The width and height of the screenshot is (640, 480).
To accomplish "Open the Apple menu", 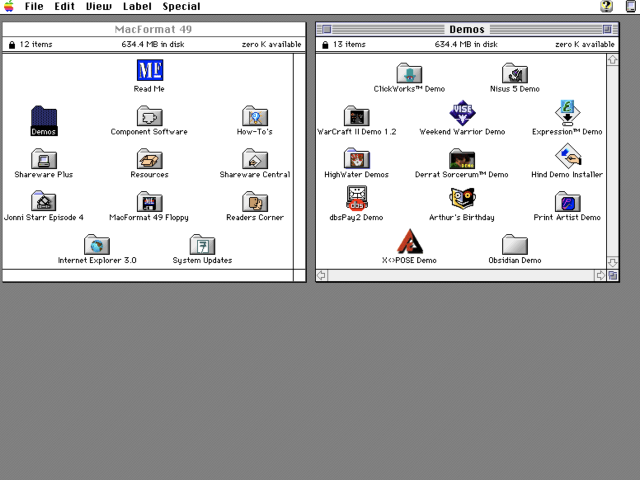I will (9, 6).
